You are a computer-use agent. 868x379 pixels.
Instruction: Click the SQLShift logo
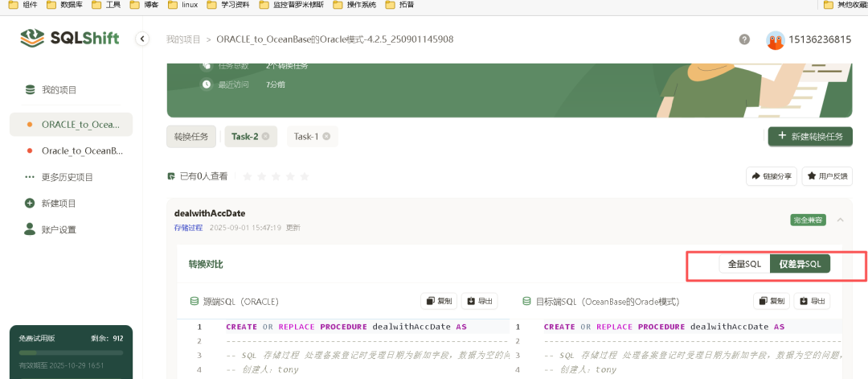[x=69, y=38]
